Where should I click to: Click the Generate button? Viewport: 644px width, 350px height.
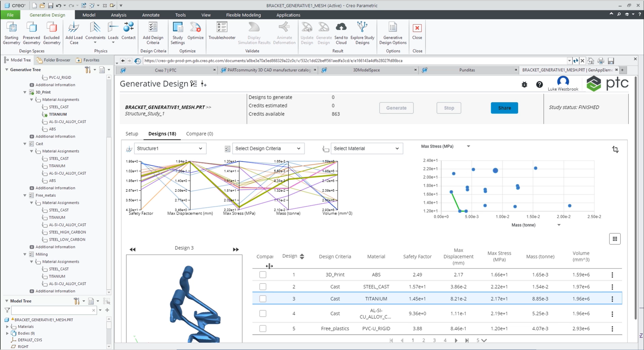[396, 108]
